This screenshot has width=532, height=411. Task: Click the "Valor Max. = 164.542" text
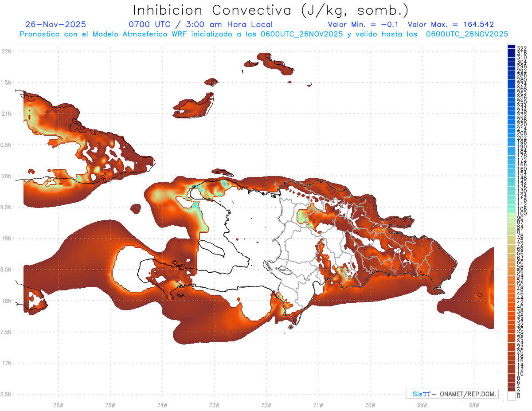(451, 24)
